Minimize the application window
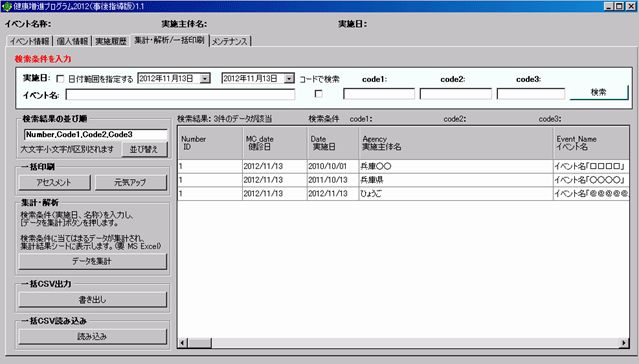 pos(608,6)
